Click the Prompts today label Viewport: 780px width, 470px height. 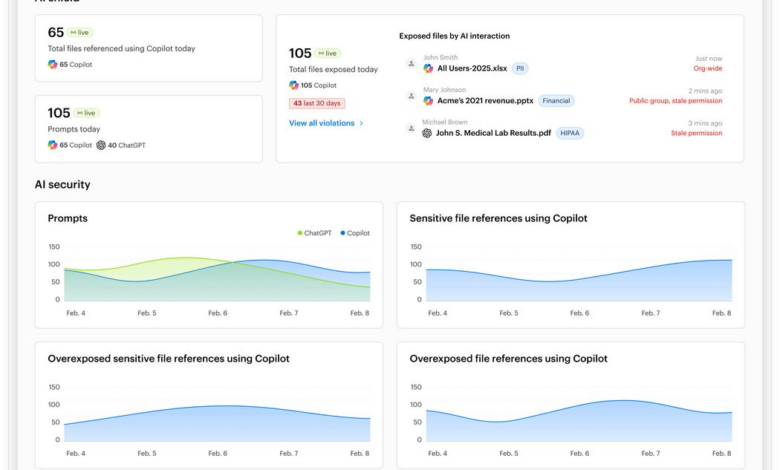pos(74,129)
